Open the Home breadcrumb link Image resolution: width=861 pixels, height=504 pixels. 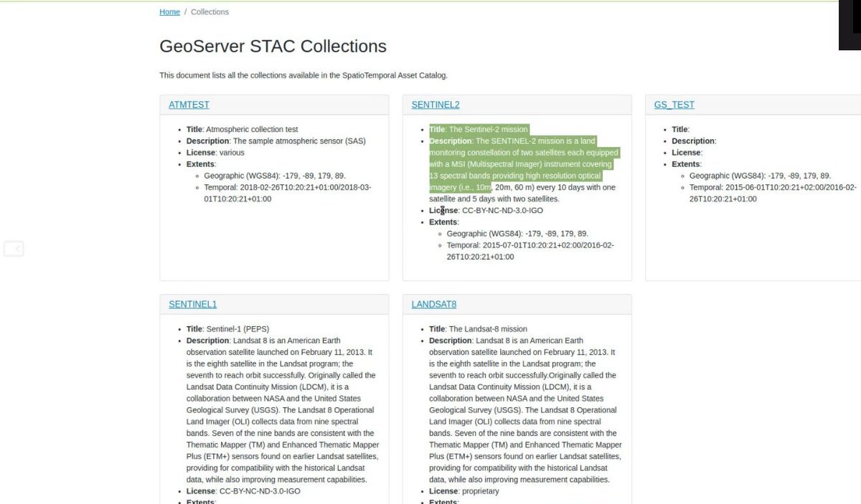[169, 12]
